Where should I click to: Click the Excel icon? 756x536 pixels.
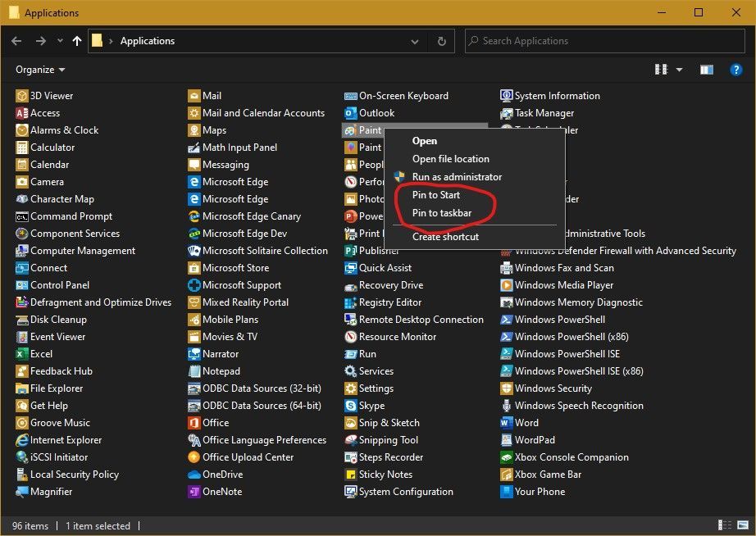21,354
